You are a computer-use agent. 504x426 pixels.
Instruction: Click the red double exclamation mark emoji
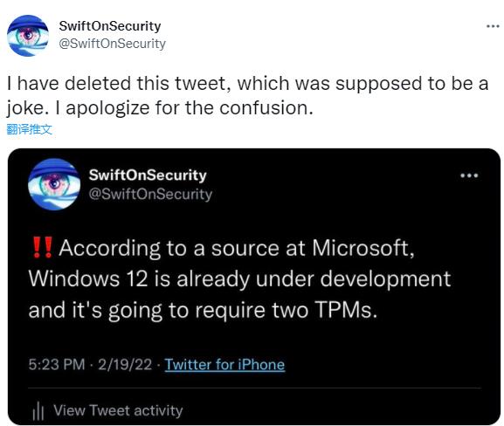(43, 248)
